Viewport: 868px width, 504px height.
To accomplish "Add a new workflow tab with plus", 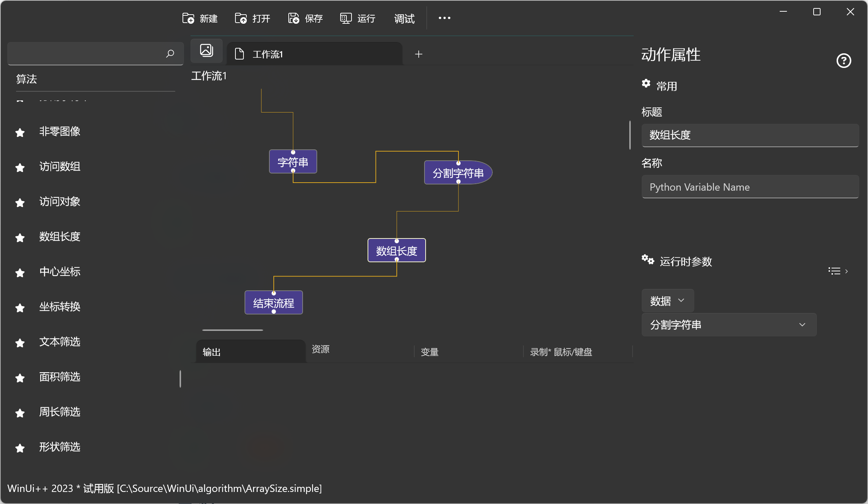I will click(x=419, y=54).
